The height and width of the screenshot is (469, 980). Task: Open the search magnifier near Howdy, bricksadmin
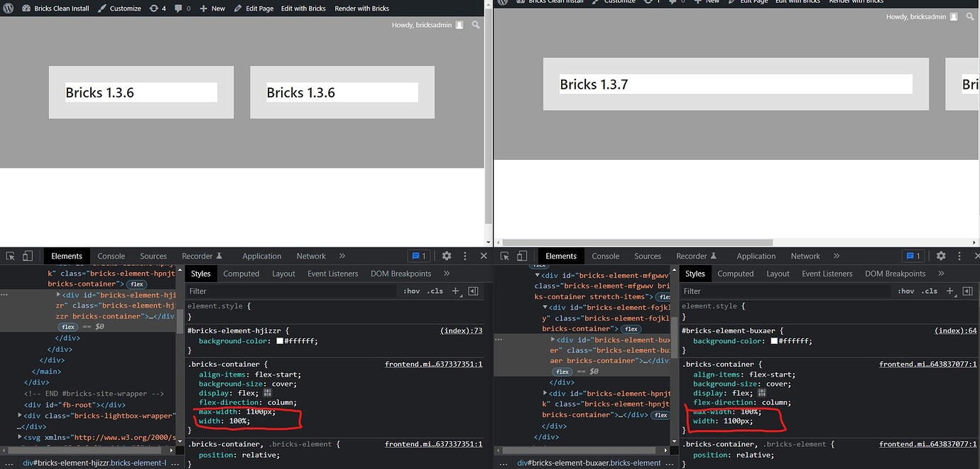coord(476,24)
